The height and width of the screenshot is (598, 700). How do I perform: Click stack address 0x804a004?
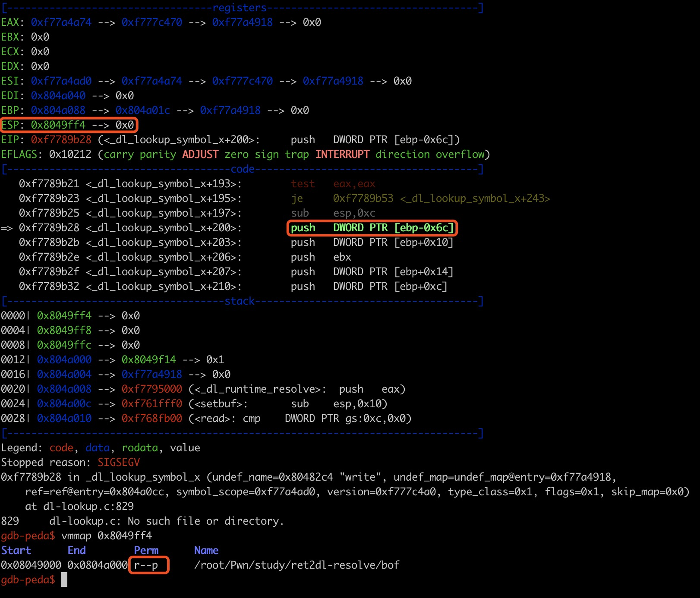click(64, 375)
